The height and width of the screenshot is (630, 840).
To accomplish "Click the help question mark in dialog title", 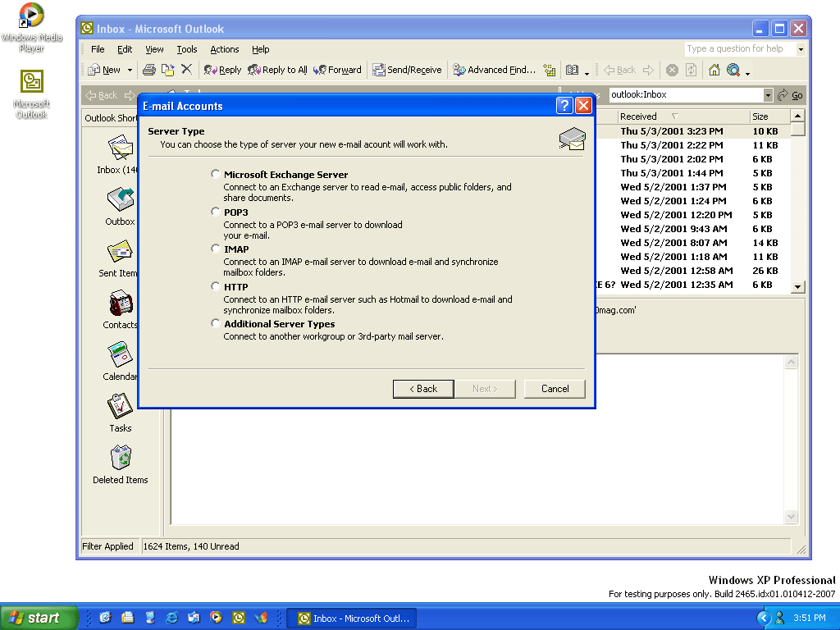I will pos(564,105).
